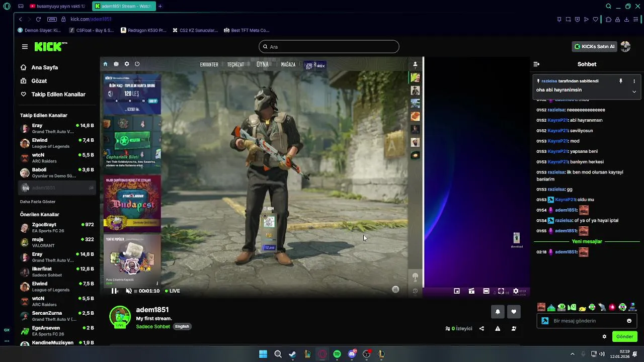Take snapshot with browser toolbar icon
The width and height of the screenshot is (644, 362).
point(568,19)
